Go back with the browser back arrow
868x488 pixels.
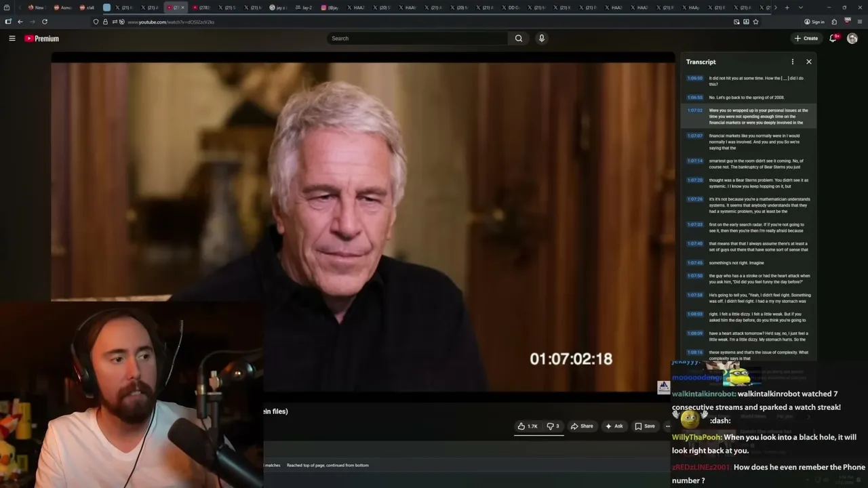(x=20, y=22)
